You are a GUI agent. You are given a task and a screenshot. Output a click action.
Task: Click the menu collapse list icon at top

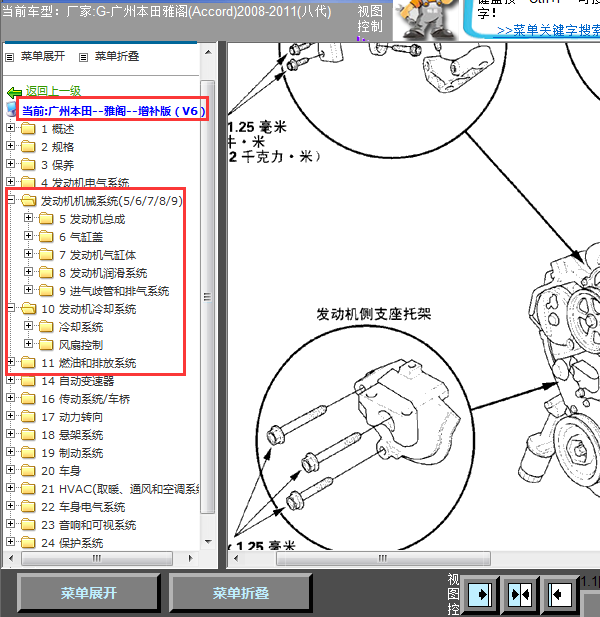coord(83,57)
